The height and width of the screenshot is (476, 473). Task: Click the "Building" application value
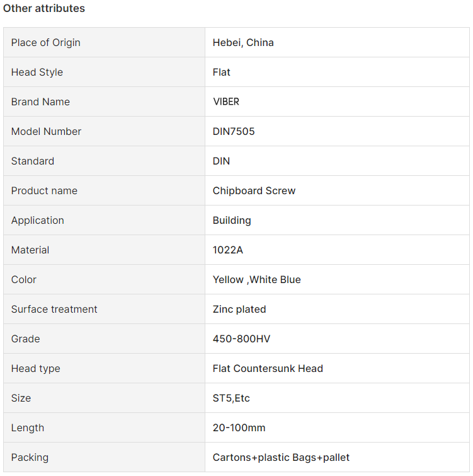[232, 221]
